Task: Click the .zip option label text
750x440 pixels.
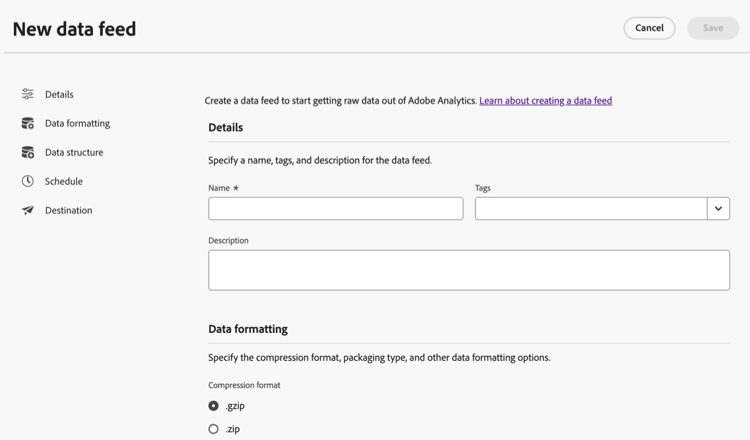Action: click(x=233, y=429)
